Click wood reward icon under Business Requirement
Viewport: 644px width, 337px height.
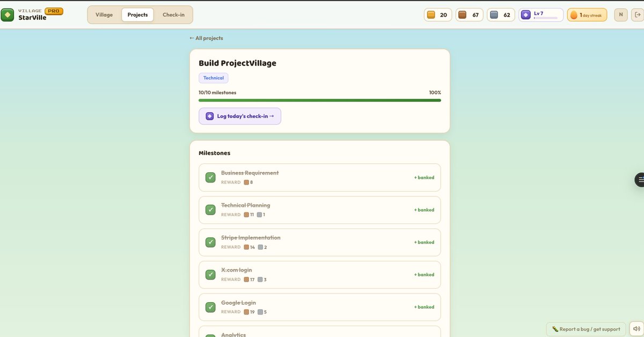click(x=246, y=182)
